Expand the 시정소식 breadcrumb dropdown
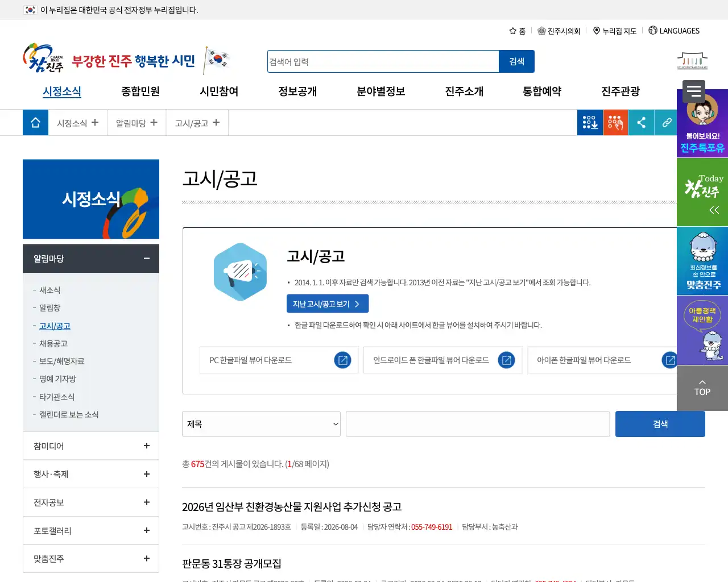The height and width of the screenshot is (582, 728). coord(78,123)
